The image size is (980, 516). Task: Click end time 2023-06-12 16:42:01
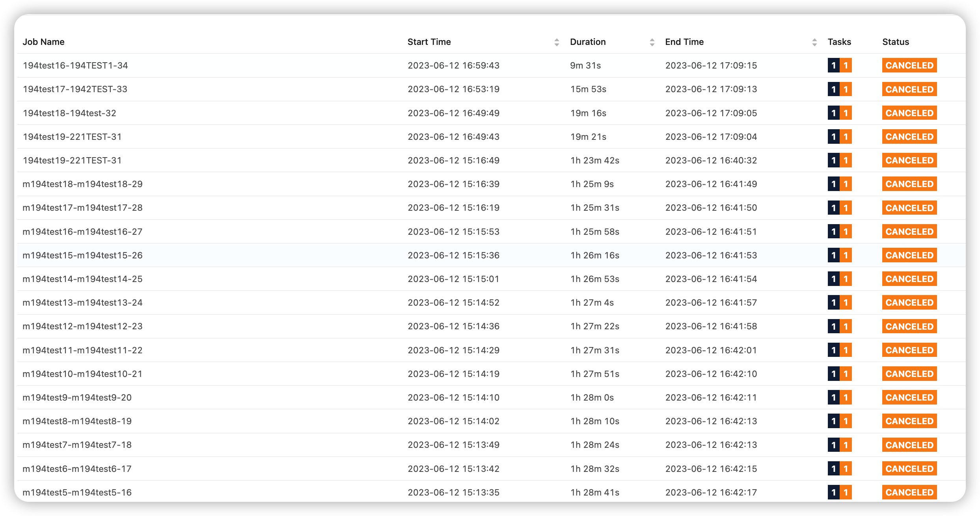pos(711,350)
